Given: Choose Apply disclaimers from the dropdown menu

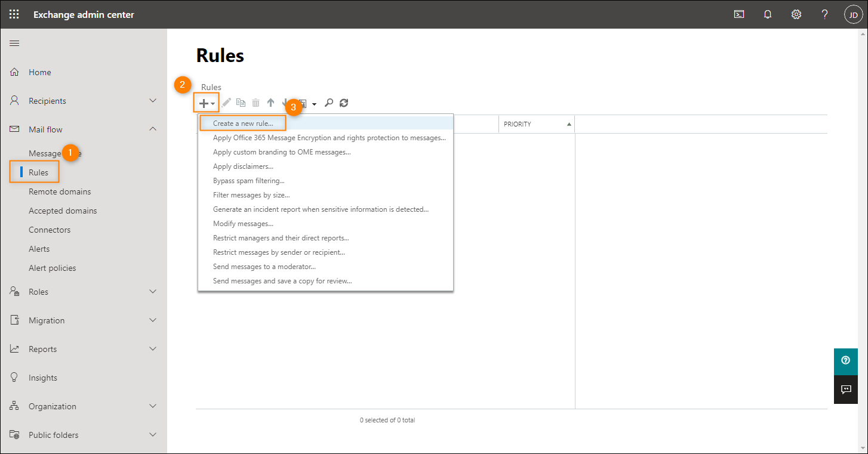Looking at the screenshot, I should pos(243,166).
